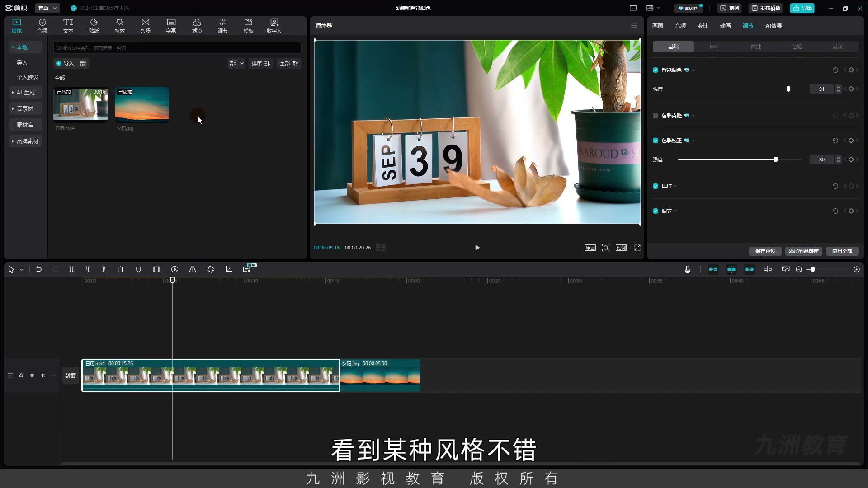This screenshot has width=868, height=488.
Task: Switch to the 动画 animation tab
Action: click(x=725, y=26)
